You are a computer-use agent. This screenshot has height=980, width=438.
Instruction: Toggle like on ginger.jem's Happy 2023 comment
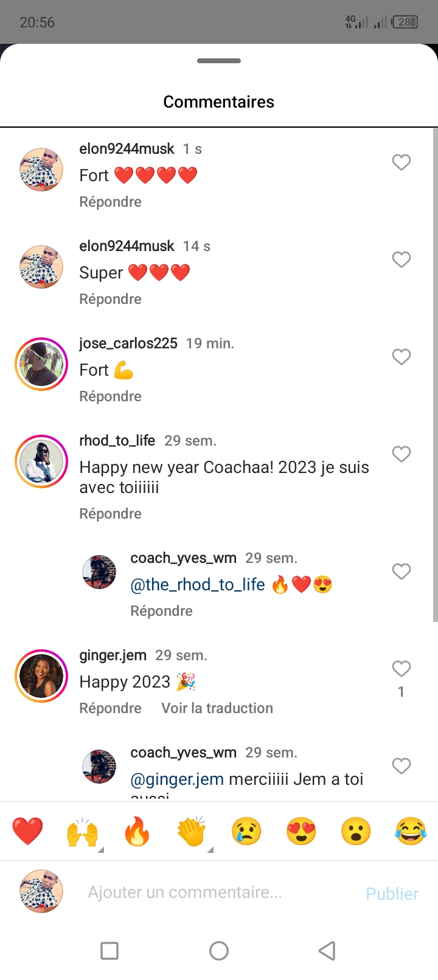[401, 669]
